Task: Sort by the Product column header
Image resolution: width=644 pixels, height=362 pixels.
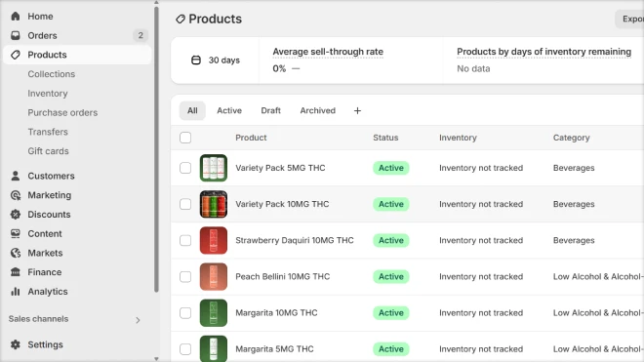Action: [x=251, y=138]
